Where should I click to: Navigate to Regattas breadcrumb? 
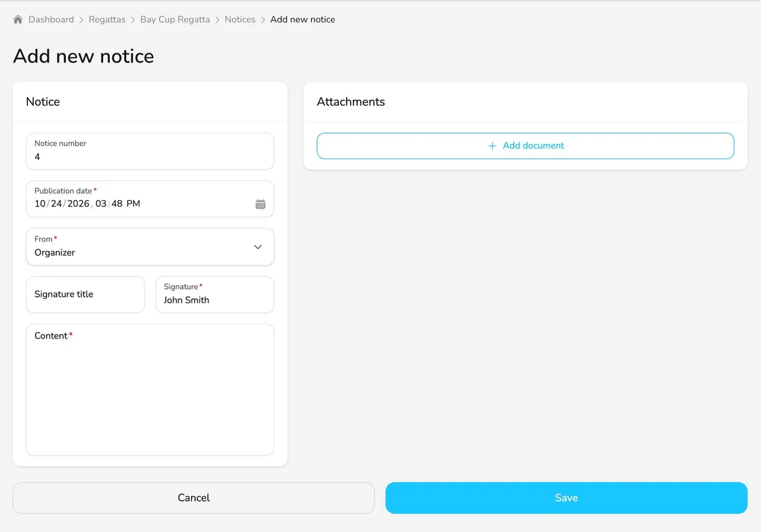pyautogui.click(x=107, y=19)
